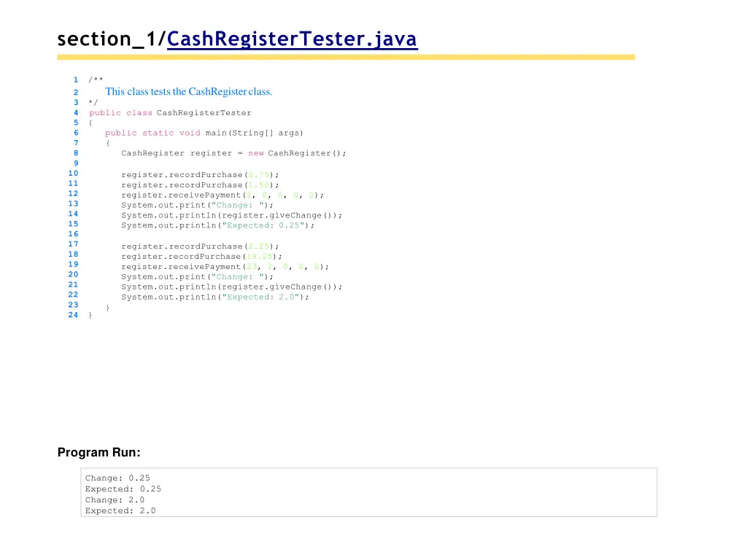Select 'Change: 0.25' in the output box
The image size is (747, 560).
click(117, 478)
